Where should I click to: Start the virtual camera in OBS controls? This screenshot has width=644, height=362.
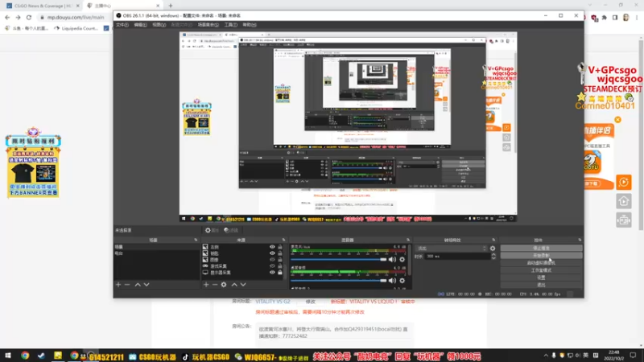(x=541, y=263)
